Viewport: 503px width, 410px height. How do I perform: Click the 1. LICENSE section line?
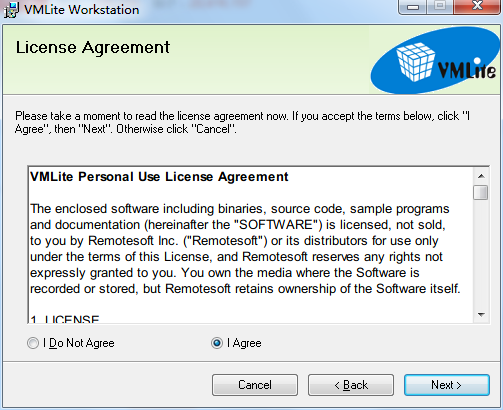pyautogui.click(x=65, y=319)
